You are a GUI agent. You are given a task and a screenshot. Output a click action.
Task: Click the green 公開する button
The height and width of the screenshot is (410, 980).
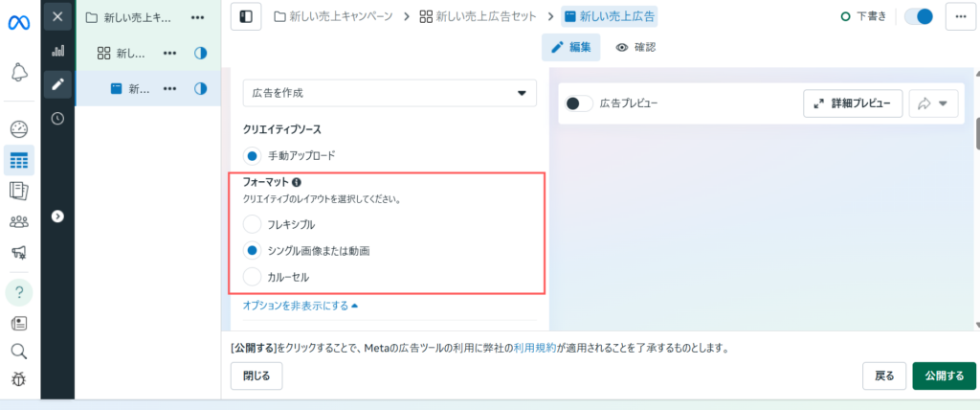tap(944, 376)
